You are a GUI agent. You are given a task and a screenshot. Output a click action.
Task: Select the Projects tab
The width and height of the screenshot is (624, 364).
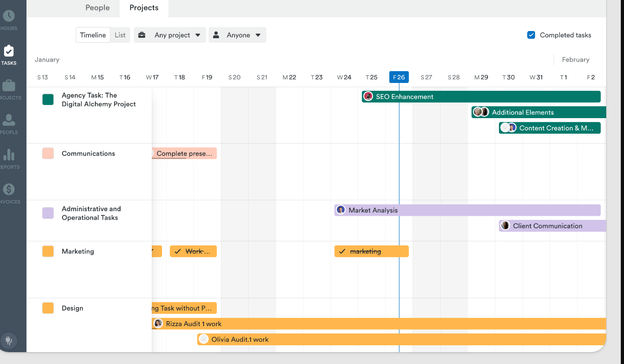pyautogui.click(x=144, y=8)
